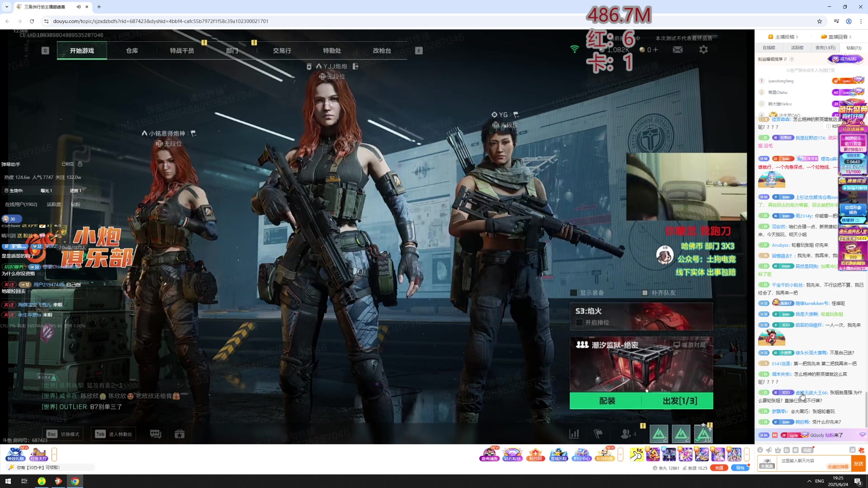Viewport: 868px width, 488px height.
Task: Mute the tab via speaker icon
Action: point(79,7)
